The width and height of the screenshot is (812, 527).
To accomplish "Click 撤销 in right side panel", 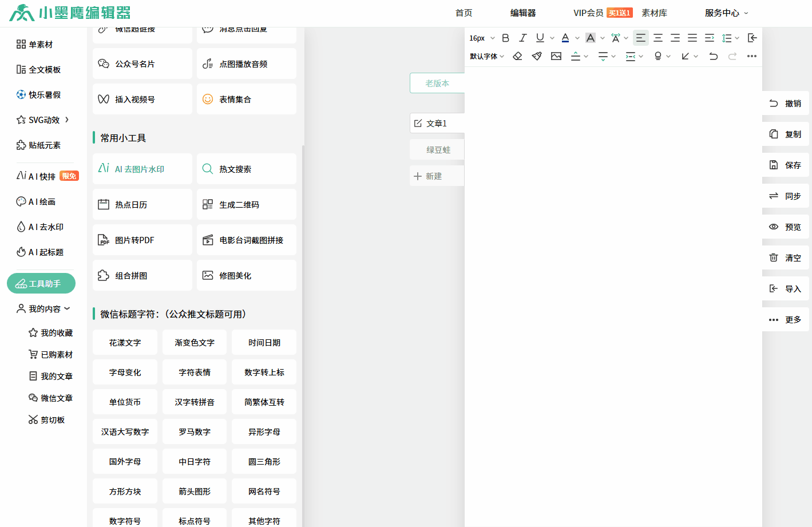I will (786, 104).
